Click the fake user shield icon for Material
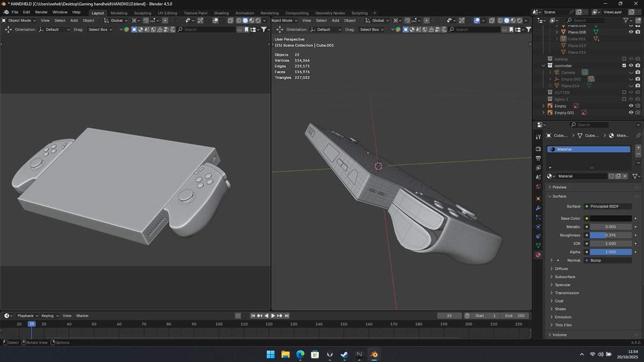 click(611, 176)
